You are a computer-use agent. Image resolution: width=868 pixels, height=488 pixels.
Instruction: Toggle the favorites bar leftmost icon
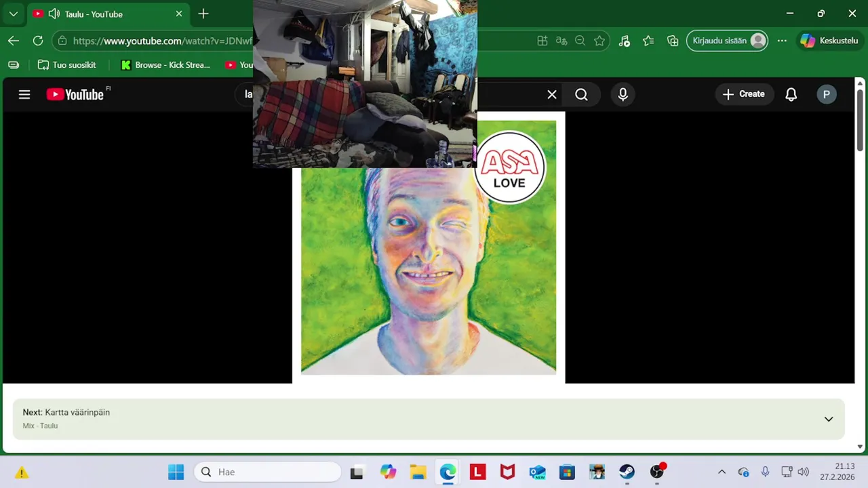(14, 65)
